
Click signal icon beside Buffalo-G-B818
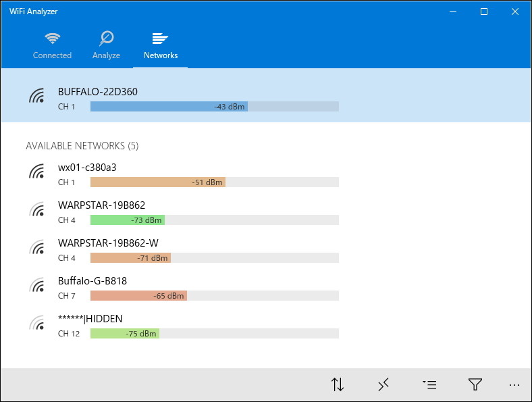point(37,285)
